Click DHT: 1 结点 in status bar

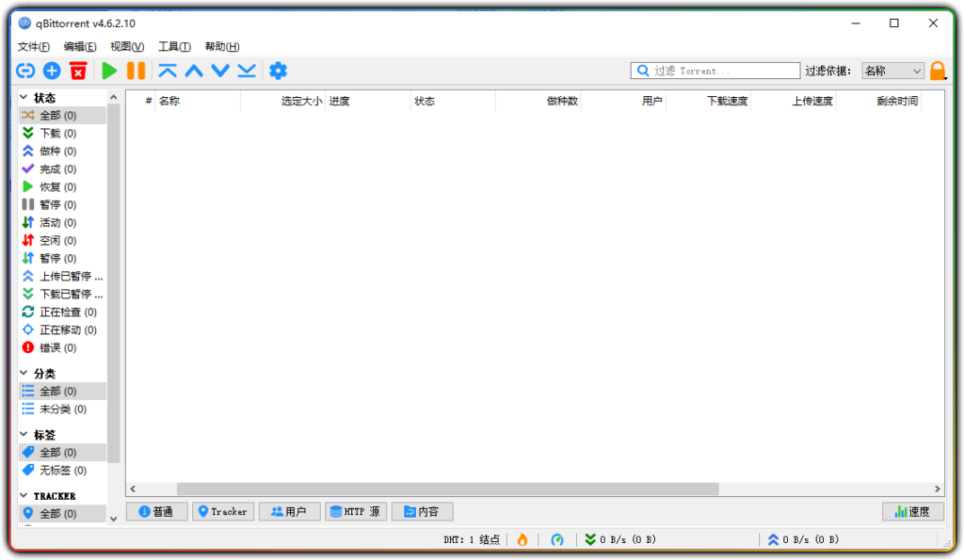click(472, 539)
